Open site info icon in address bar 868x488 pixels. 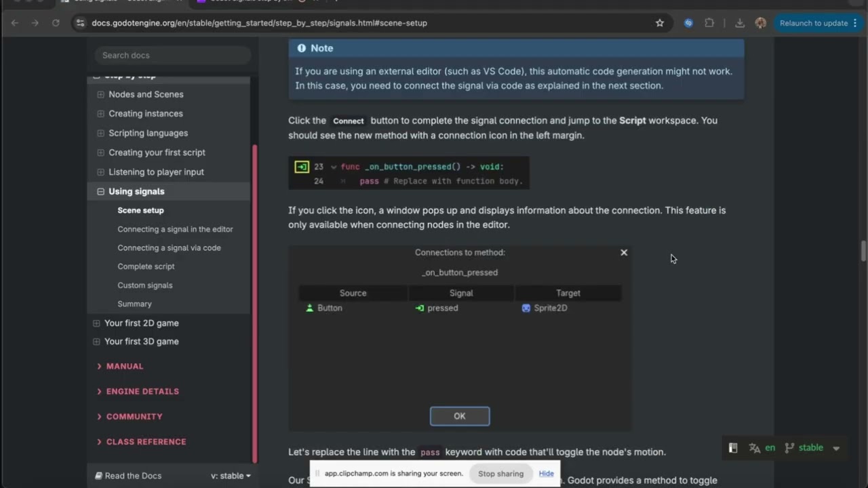point(80,23)
